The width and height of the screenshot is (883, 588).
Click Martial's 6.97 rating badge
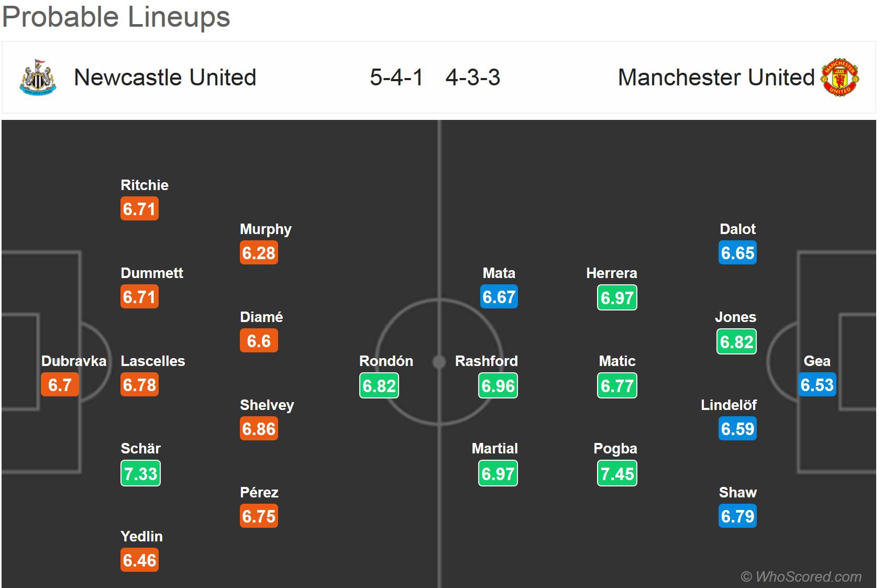click(x=498, y=473)
